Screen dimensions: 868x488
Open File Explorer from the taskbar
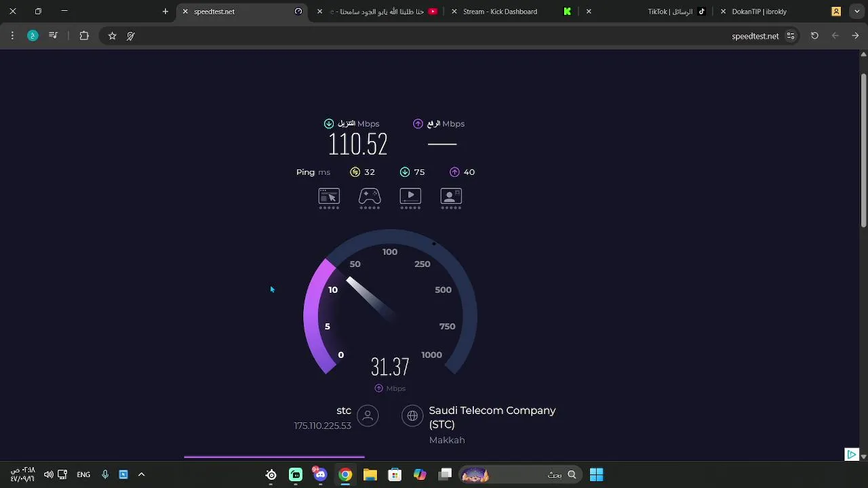tap(370, 474)
